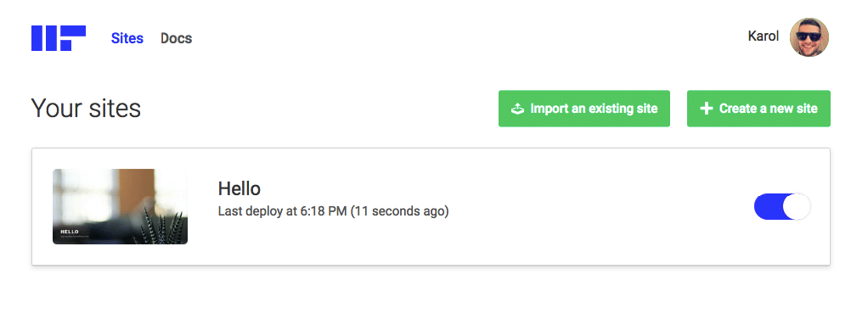Select the Hello site card row
The height and width of the screenshot is (336, 868).
[431, 207]
